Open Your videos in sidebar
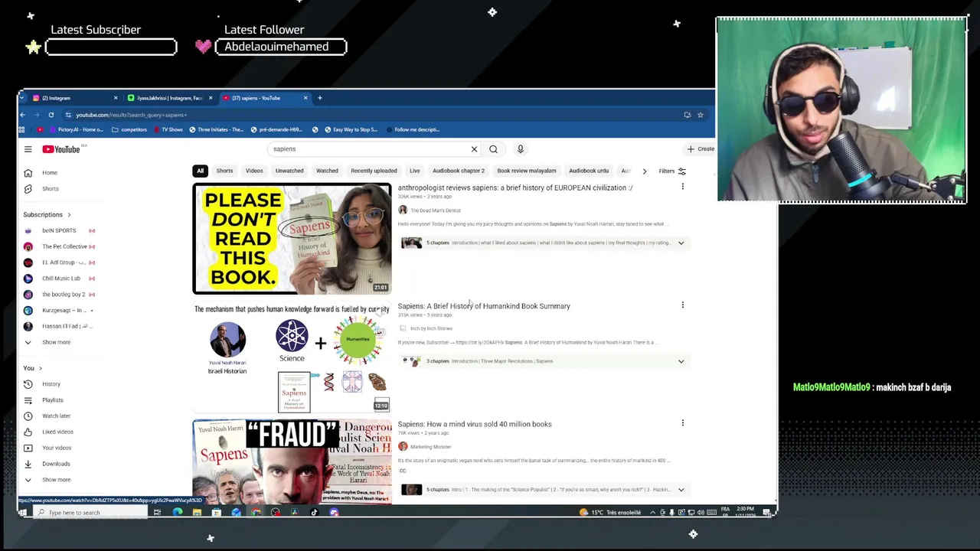 (57, 448)
